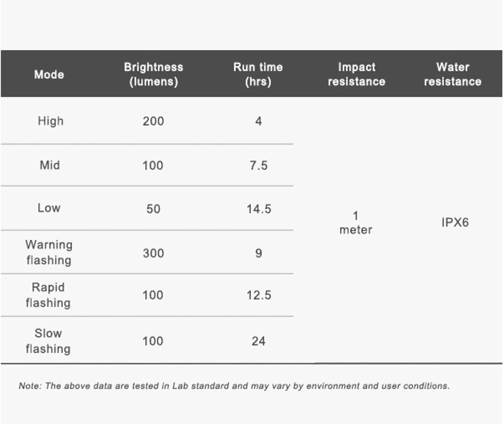Select the Rapid flashing mode label
Image resolution: width=504 pixels, height=424 pixels.
48,295
